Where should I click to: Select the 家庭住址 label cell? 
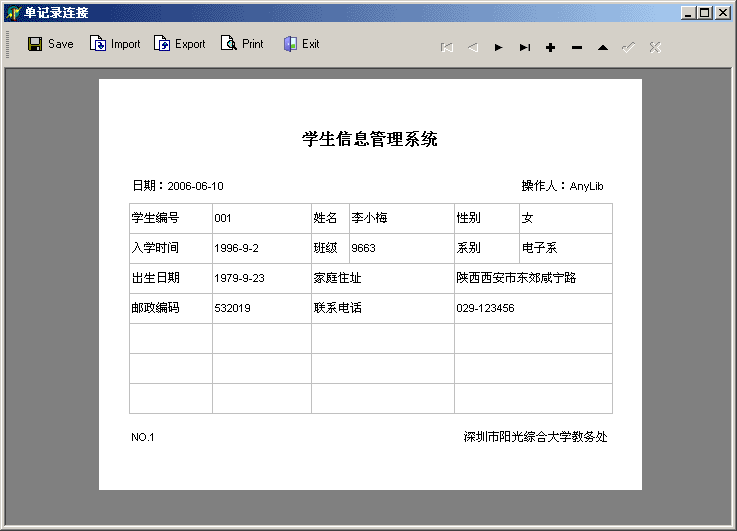(x=383, y=278)
